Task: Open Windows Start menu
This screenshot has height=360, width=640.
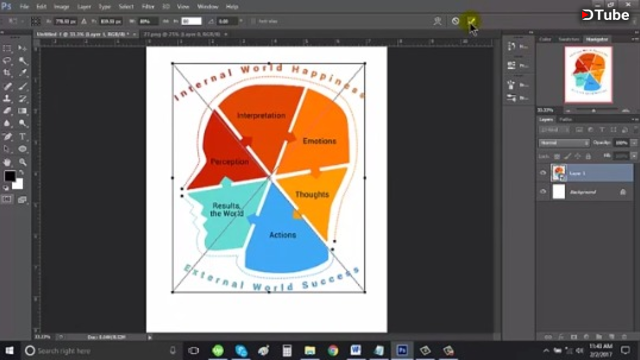Action: tap(9, 351)
